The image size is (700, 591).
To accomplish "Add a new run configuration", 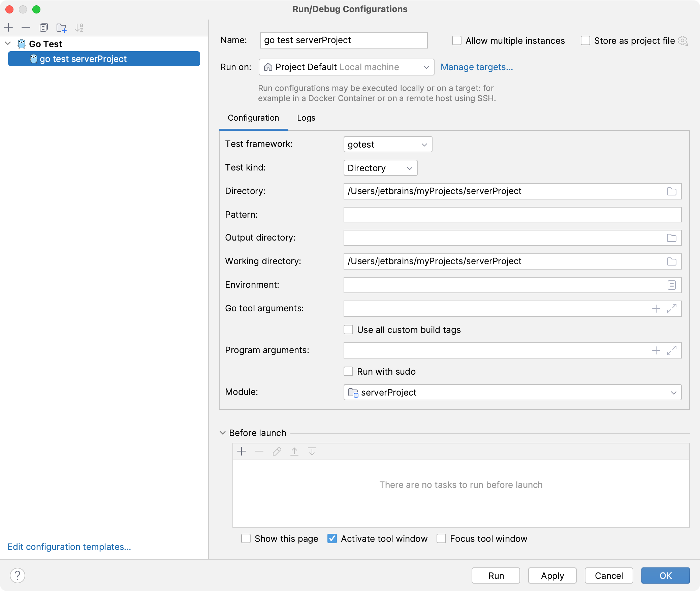I will 8,27.
